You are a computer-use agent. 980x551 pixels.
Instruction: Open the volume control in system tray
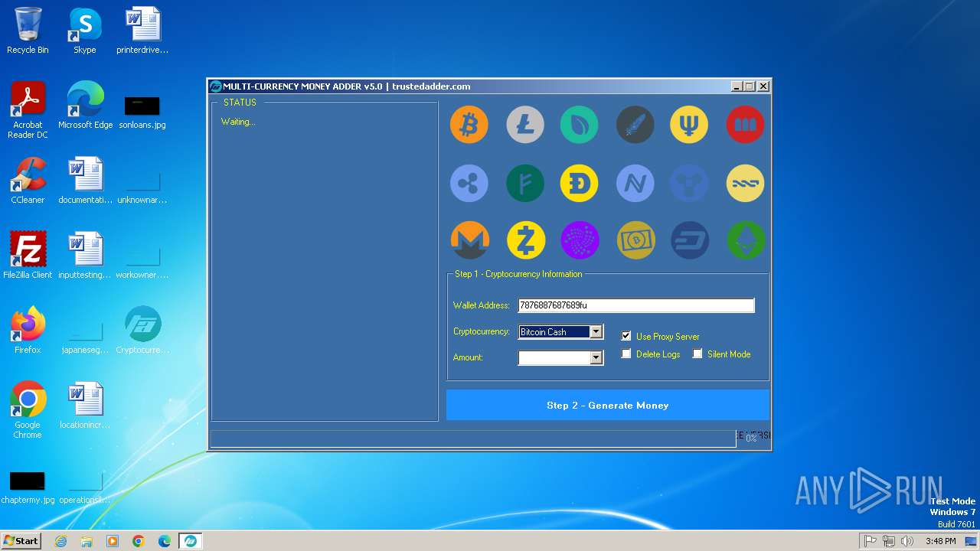pos(907,541)
